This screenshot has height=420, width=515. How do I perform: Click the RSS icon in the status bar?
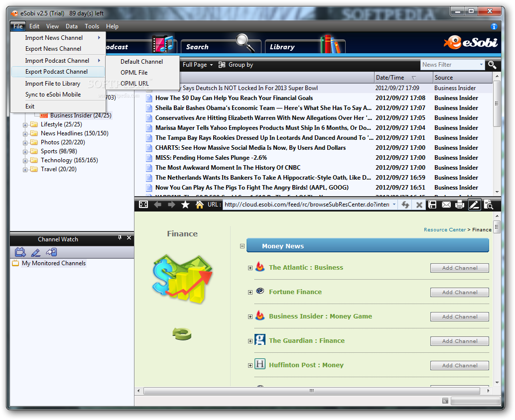click(445, 401)
